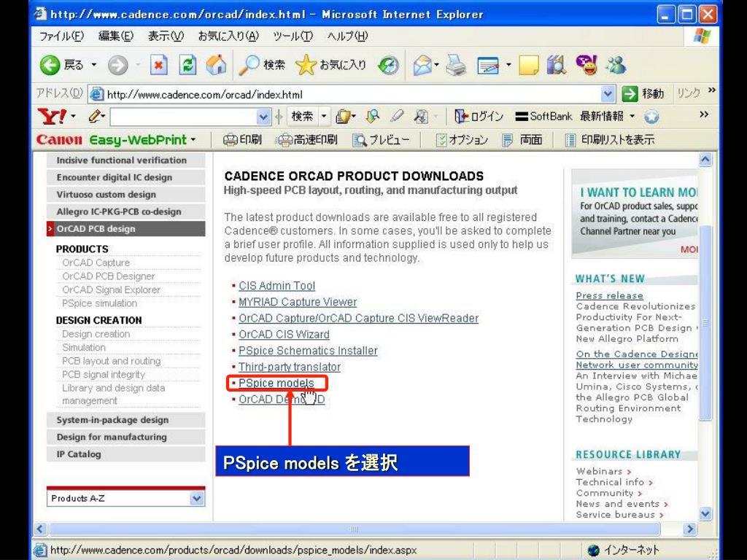Open the 表示(V) menu
The image size is (747, 560).
click(x=166, y=36)
